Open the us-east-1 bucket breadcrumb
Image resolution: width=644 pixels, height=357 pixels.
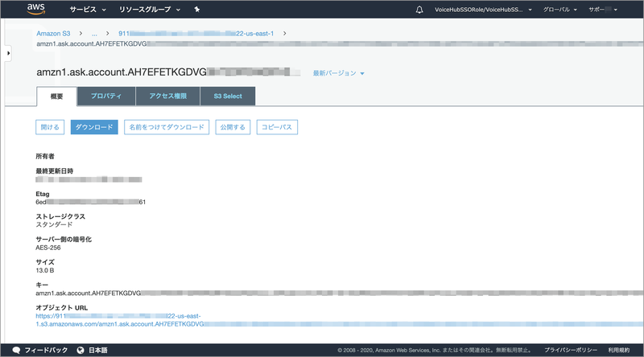196,34
